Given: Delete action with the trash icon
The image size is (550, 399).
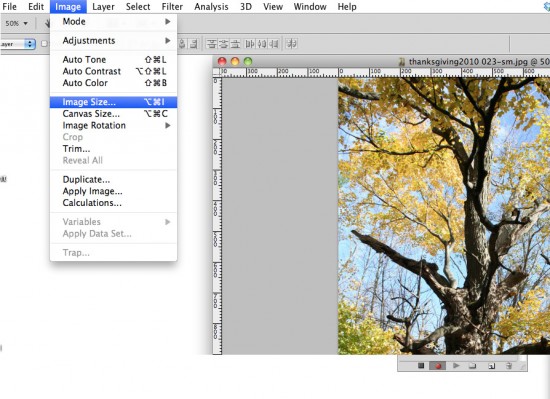Looking at the screenshot, I should point(509,366).
